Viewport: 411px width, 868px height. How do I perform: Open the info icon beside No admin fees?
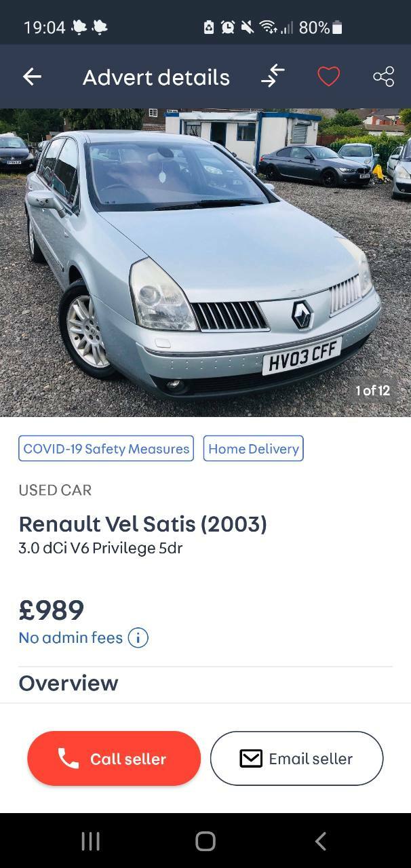138,637
